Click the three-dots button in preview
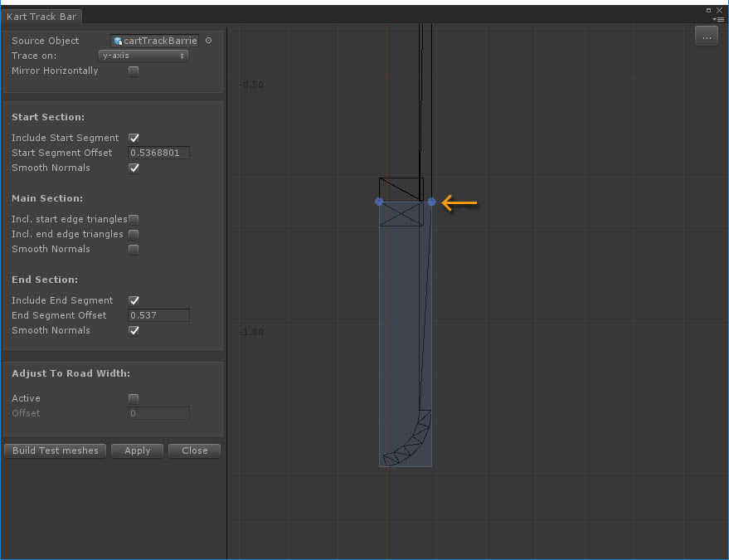 [x=707, y=37]
